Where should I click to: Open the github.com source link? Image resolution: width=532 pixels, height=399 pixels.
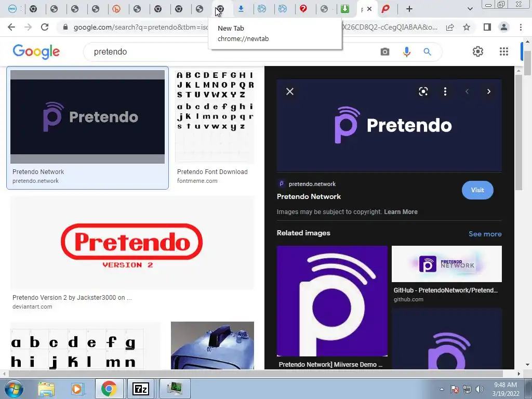pos(408,299)
